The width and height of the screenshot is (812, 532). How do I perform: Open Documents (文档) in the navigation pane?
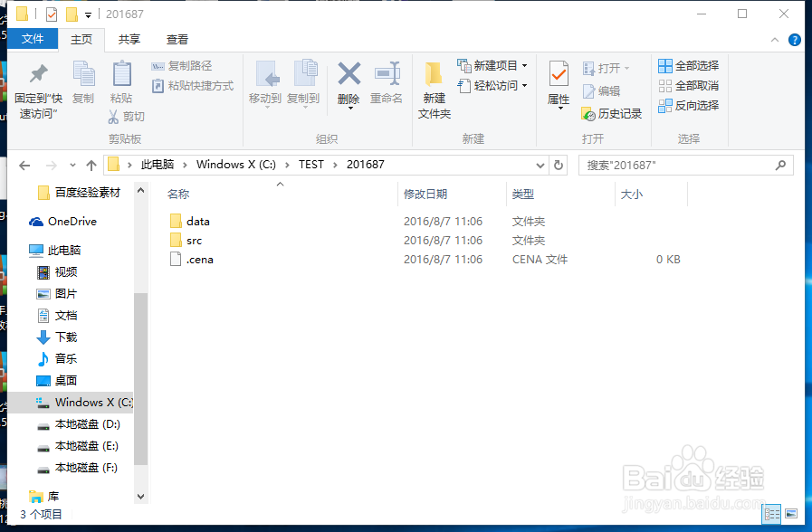point(57,316)
